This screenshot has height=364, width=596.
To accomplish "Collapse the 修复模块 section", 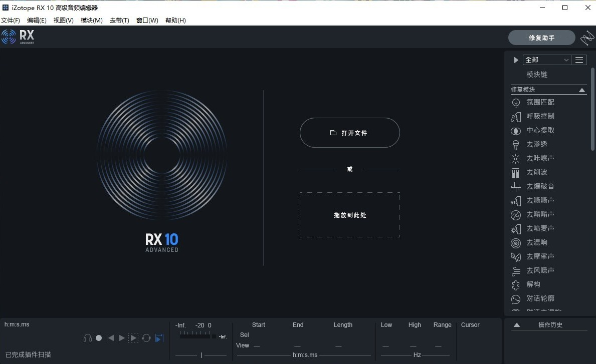I will click(x=581, y=90).
